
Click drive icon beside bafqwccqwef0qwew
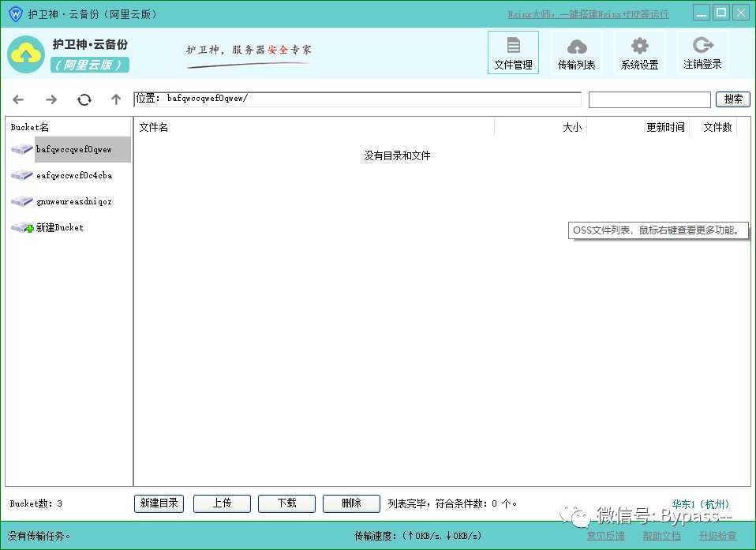coord(21,149)
